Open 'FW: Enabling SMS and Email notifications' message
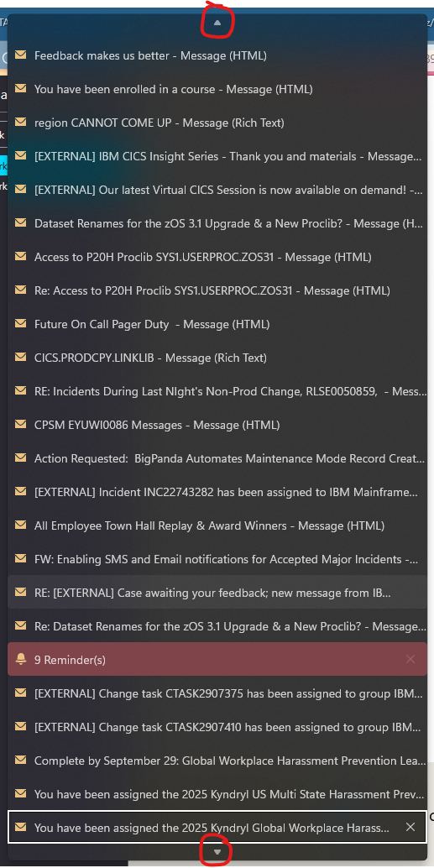The image size is (434, 868). click(217, 558)
